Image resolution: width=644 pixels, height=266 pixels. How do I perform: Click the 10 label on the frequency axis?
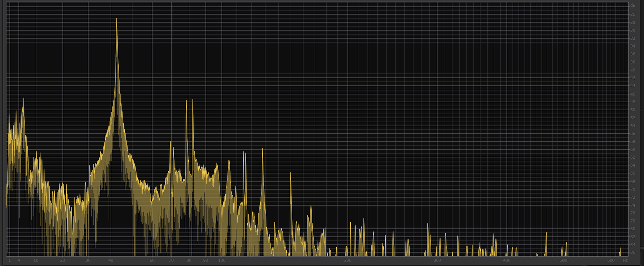36,260
